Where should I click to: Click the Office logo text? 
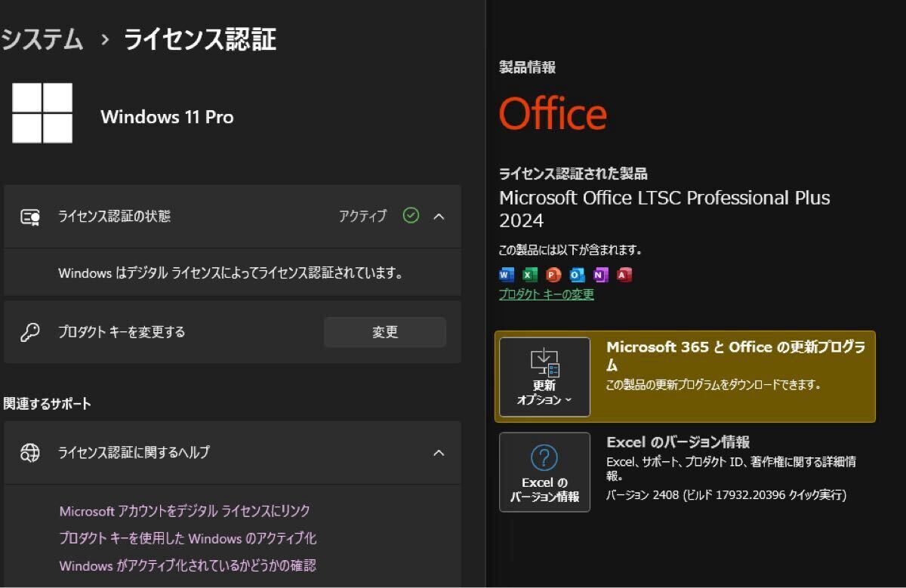tap(553, 114)
